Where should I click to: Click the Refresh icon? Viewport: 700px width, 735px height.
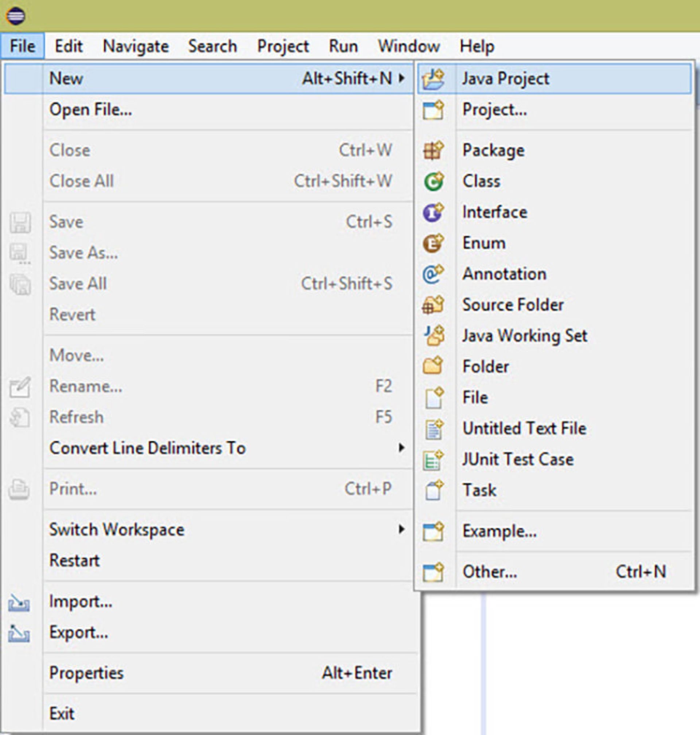click(19, 417)
